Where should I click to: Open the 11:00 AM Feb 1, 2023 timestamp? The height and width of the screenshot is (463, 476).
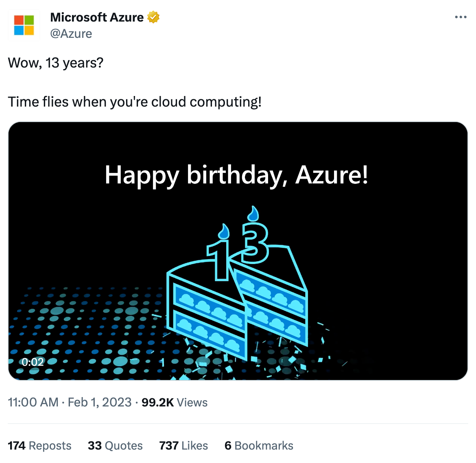pos(70,402)
